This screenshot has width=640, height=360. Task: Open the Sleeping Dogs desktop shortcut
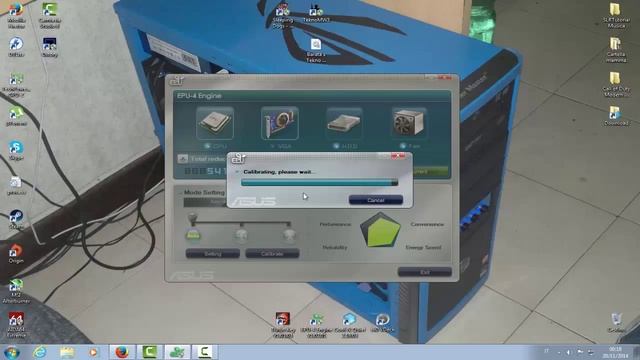coord(282,16)
